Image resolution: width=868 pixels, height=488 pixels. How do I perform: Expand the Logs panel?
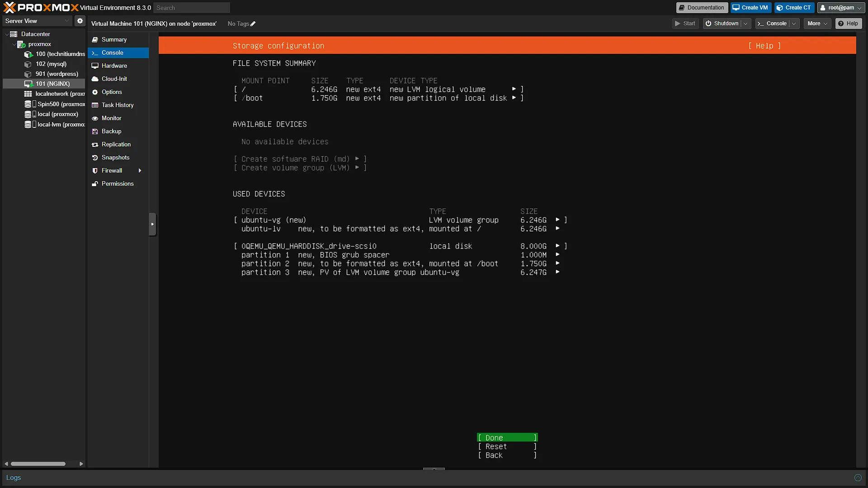coord(858,478)
